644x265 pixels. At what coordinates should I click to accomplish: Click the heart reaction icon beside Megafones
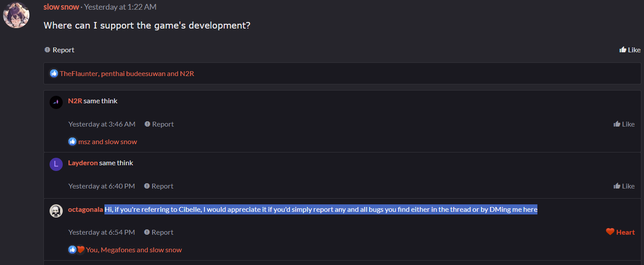pyautogui.click(x=81, y=250)
